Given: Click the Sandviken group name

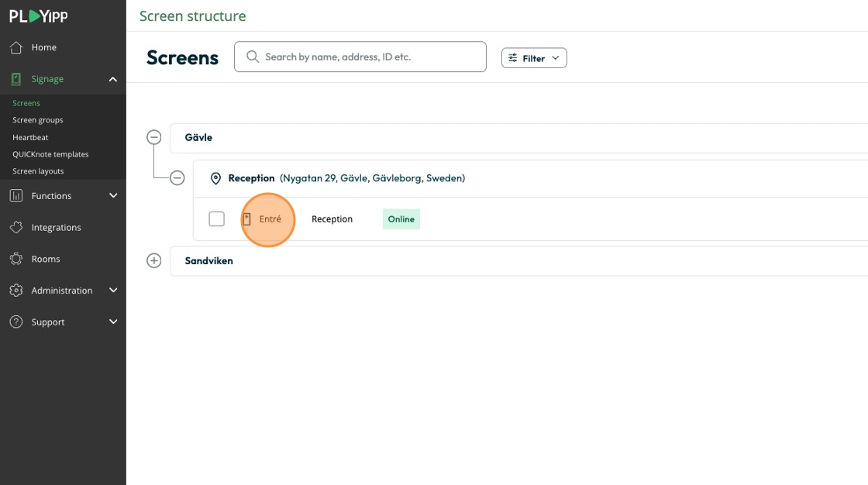Looking at the screenshot, I should point(208,261).
